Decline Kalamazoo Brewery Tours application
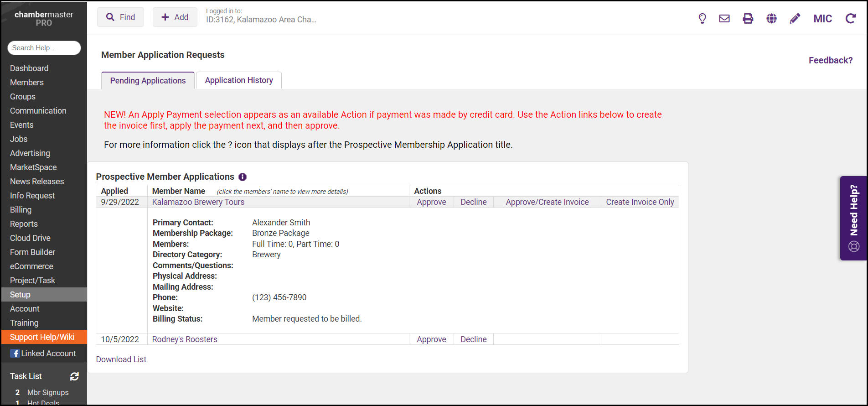This screenshot has width=868, height=406. pos(474,202)
